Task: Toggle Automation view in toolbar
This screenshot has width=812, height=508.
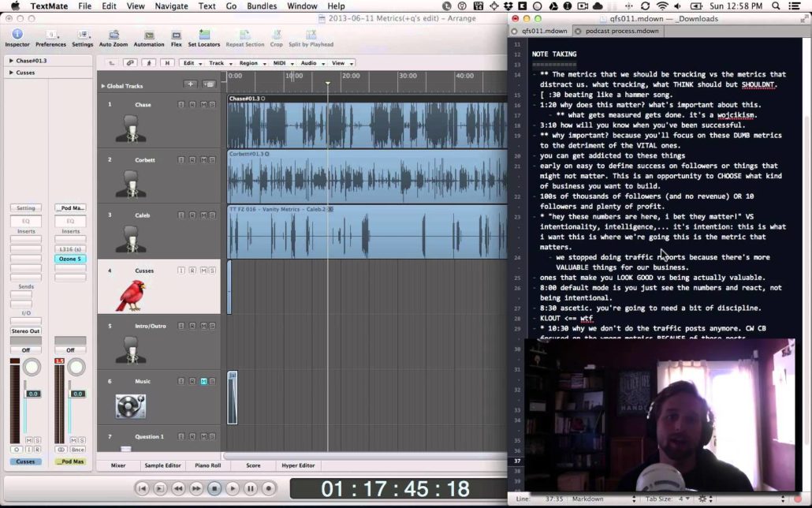Action: [x=149, y=35]
